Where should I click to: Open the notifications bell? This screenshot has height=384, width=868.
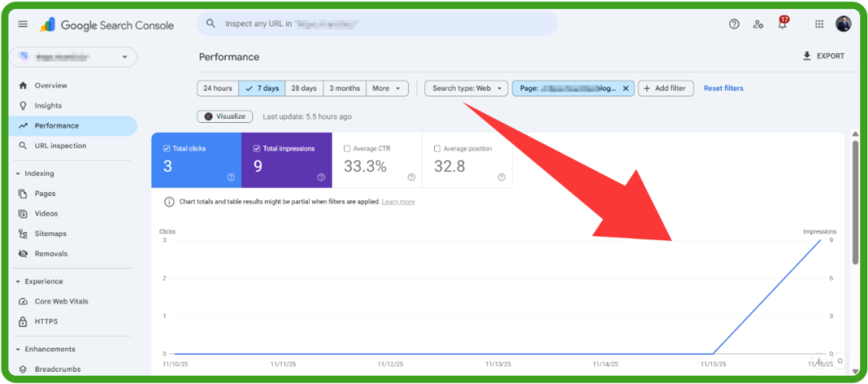coord(782,24)
